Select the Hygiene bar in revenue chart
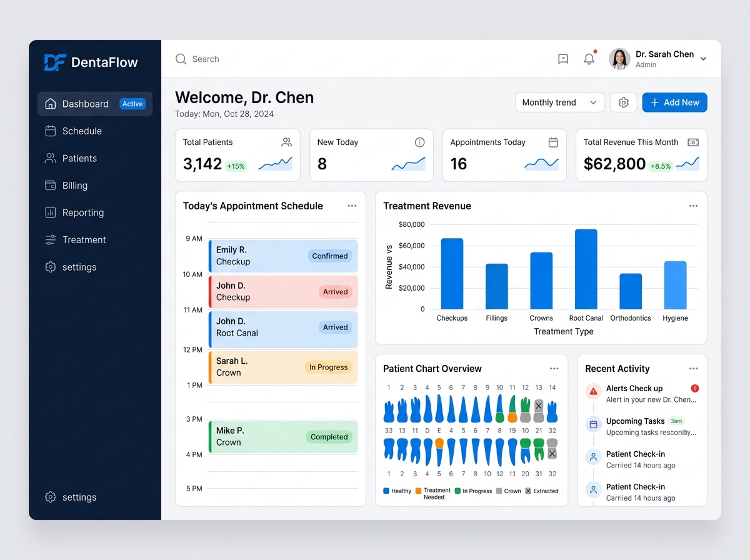Image resolution: width=750 pixels, height=560 pixels. point(675,285)
